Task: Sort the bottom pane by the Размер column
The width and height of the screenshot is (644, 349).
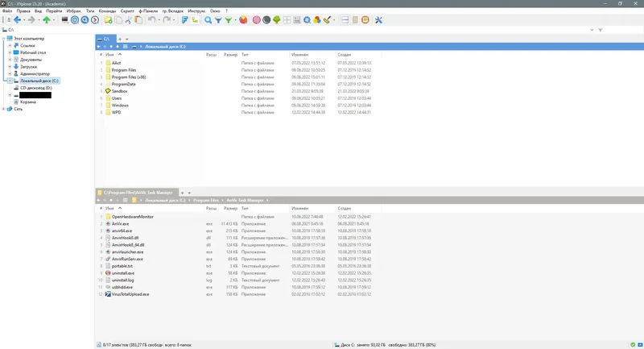Action: 231,209
